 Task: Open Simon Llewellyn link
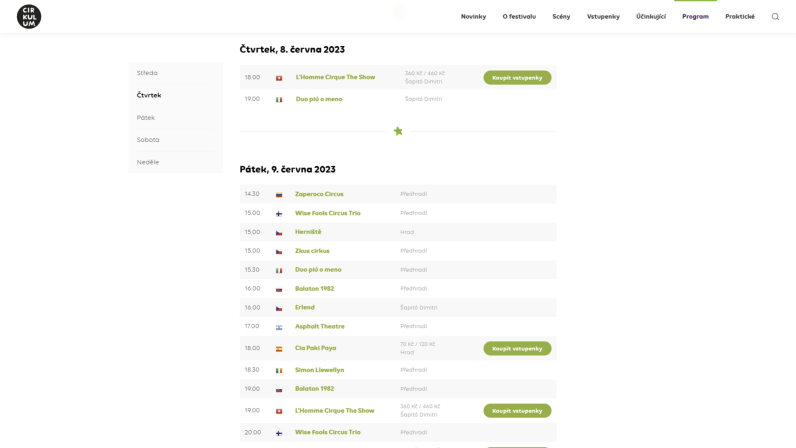point(319,370)
